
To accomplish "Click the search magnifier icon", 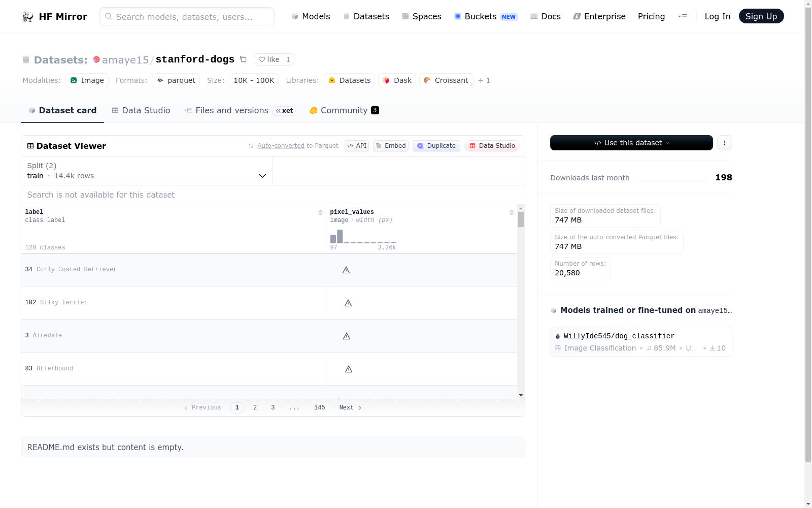I will [109, 16].
